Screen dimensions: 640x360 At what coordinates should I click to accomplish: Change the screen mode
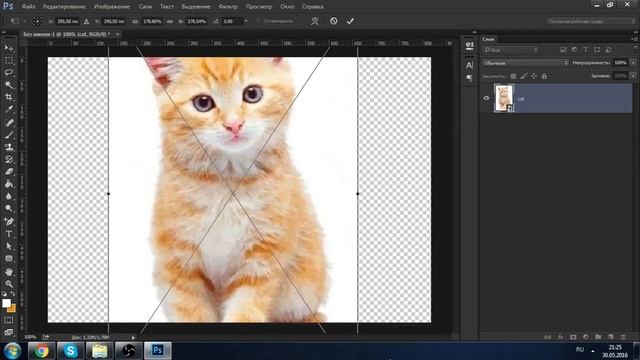pos(9,332)
